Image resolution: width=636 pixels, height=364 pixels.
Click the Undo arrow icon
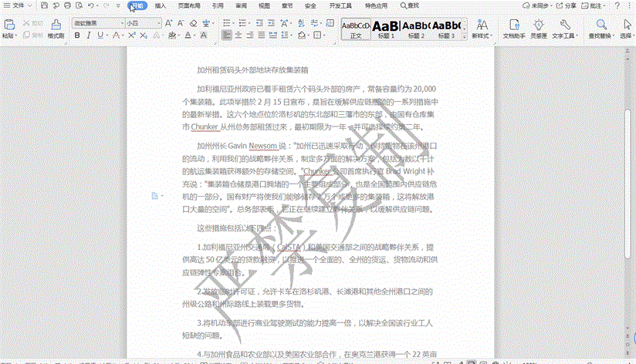[92, 5]
